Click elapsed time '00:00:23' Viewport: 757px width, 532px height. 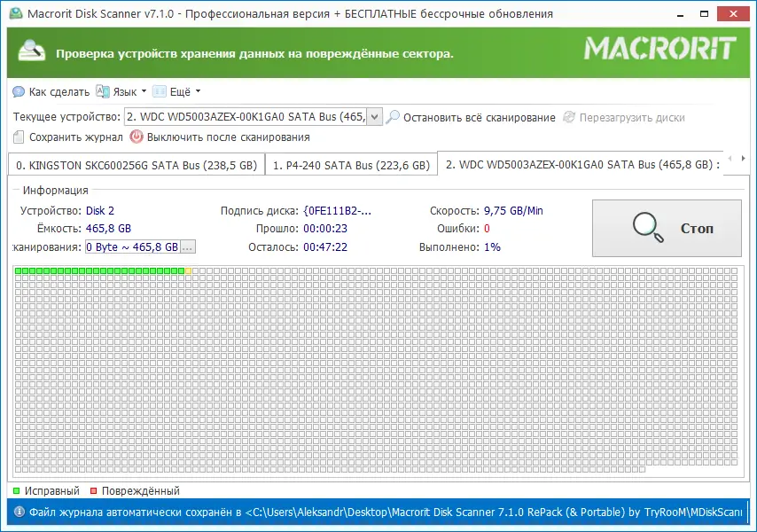[x=325, y=229]
